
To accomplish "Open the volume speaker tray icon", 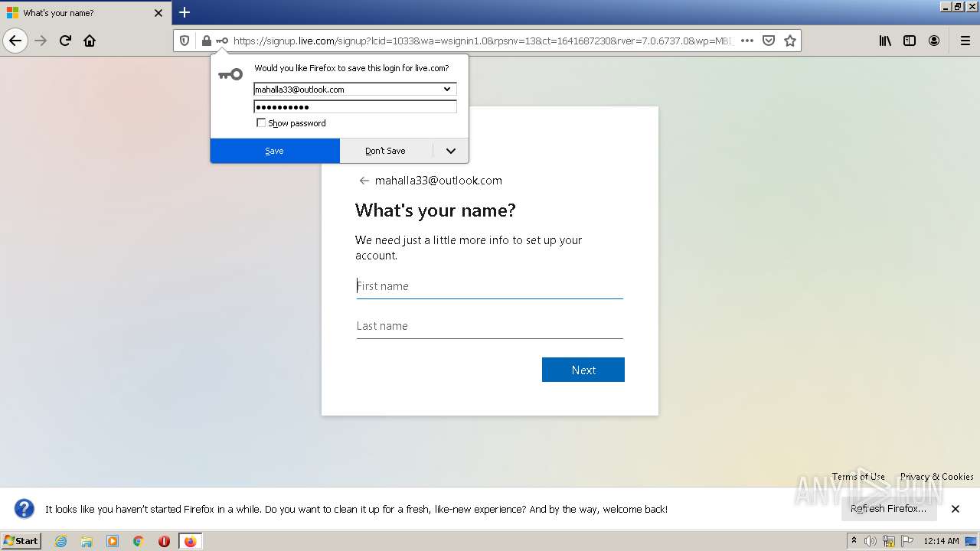I will [871, 541].
